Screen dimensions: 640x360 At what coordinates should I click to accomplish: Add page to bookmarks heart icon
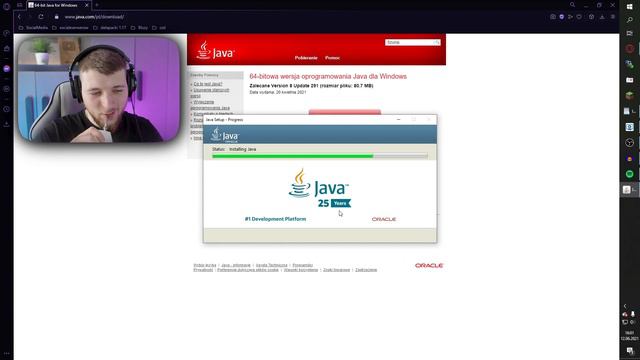(x=579, y=17)
